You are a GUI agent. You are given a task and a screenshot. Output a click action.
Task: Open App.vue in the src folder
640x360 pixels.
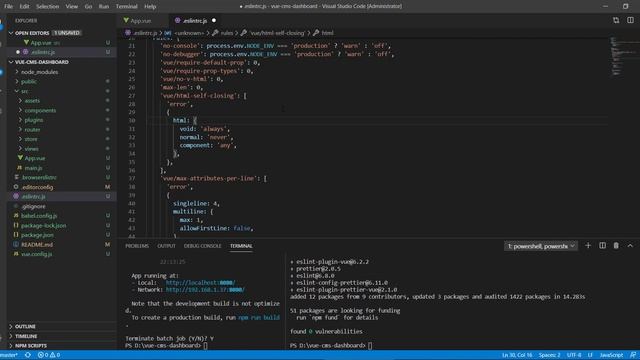coord(35,158)
